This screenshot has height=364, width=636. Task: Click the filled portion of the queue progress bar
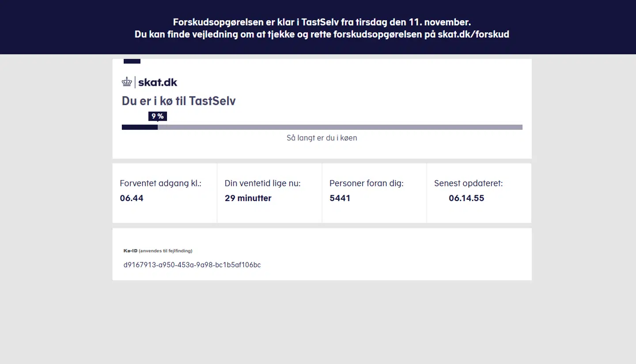pos(140,127)
